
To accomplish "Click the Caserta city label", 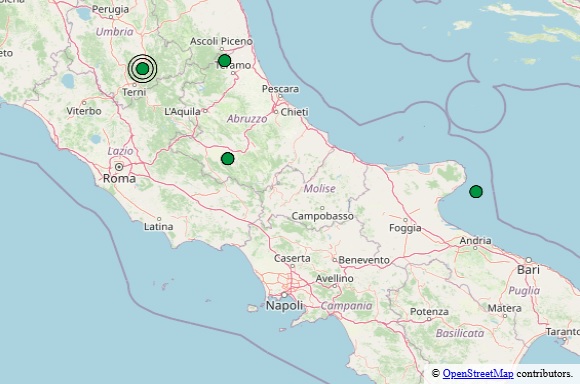I will point(292,258).
